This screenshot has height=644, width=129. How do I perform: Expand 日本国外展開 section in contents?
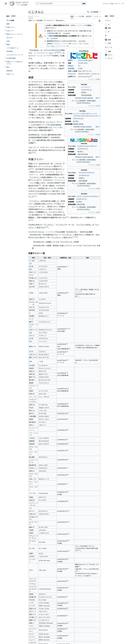click(x=5, y=58)
